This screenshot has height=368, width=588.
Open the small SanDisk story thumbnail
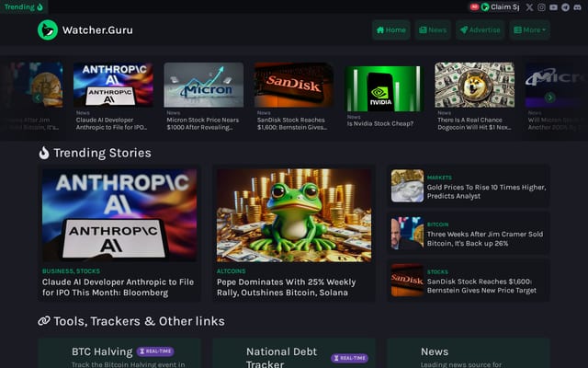[x=407, y=280]
